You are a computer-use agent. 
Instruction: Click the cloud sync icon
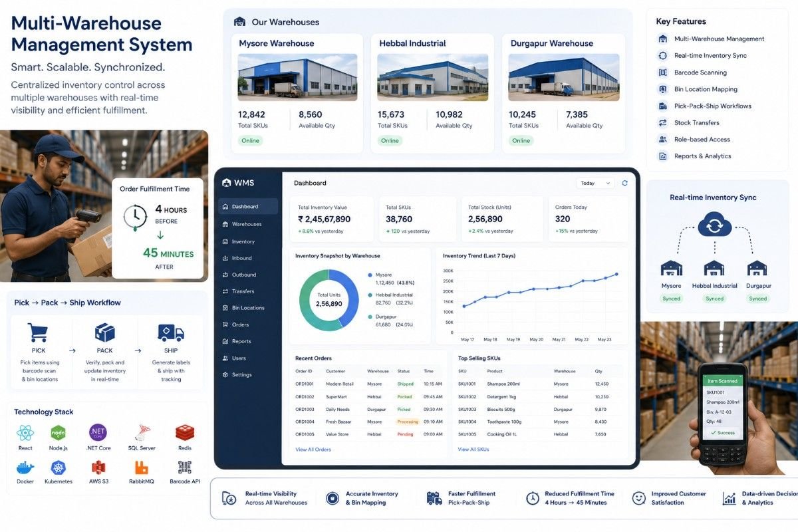(714, 224)
